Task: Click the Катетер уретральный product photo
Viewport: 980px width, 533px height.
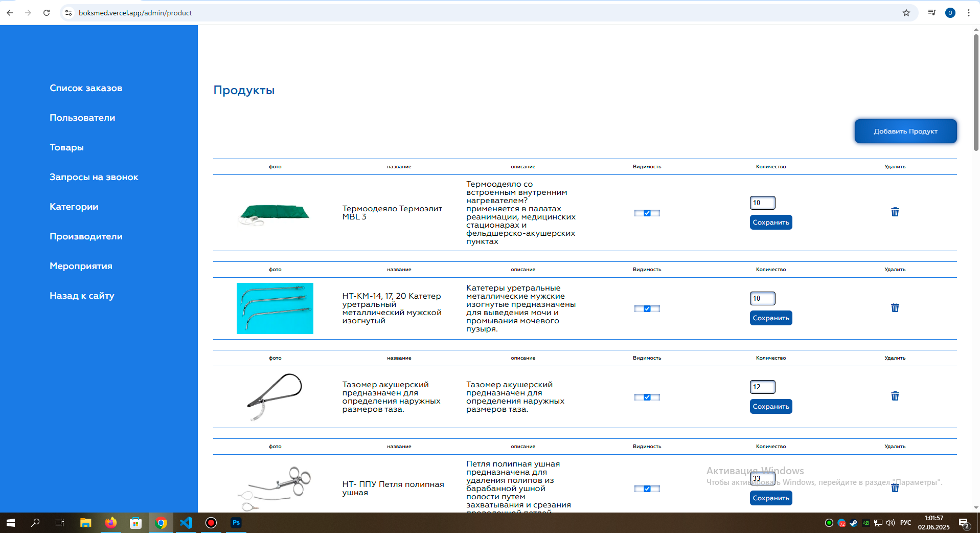Action: (275, 308)
